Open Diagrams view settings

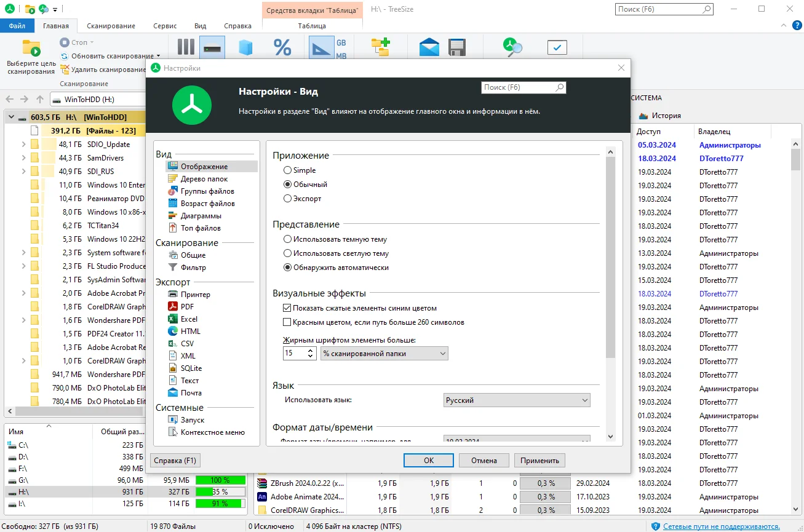point(201,216)
